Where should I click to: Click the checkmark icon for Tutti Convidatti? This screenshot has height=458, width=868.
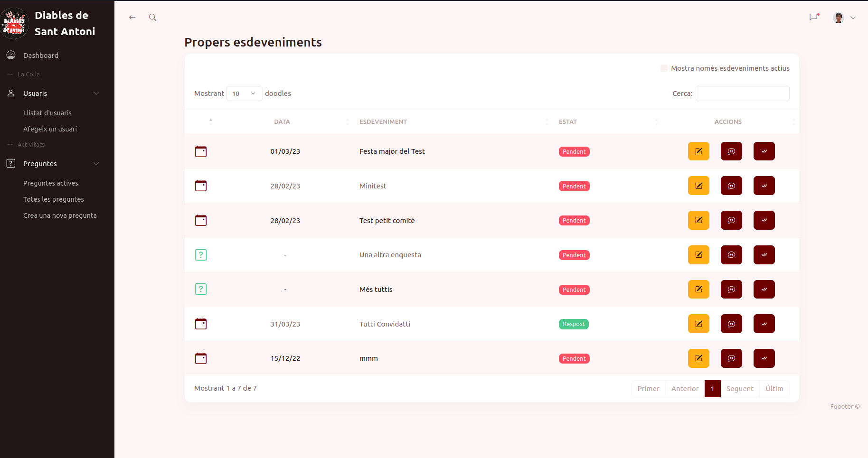tap(764, 324)
